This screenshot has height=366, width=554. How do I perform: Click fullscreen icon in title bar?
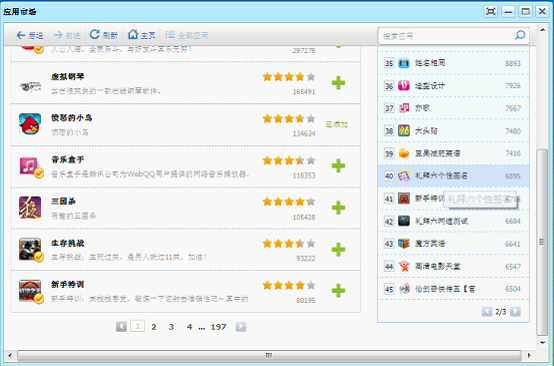click(491, 11)
